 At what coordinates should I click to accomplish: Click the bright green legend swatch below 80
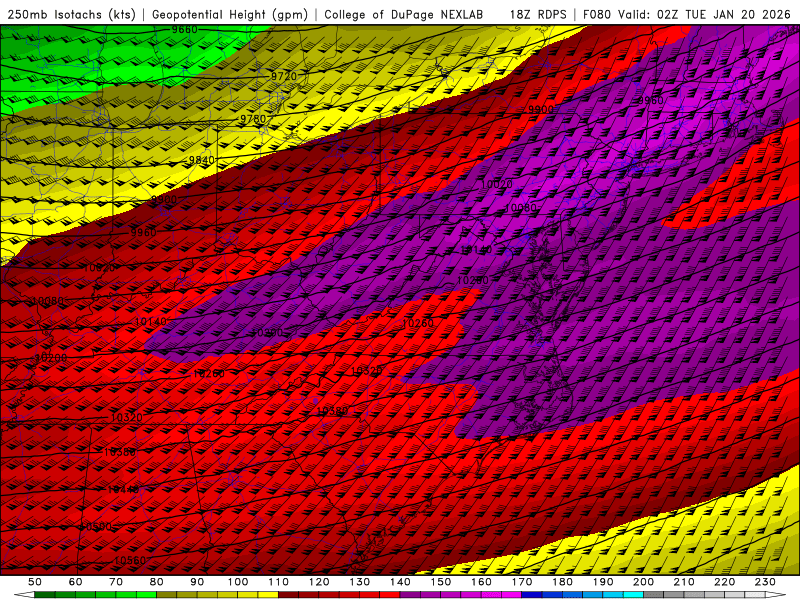click(x=146, y=595)
